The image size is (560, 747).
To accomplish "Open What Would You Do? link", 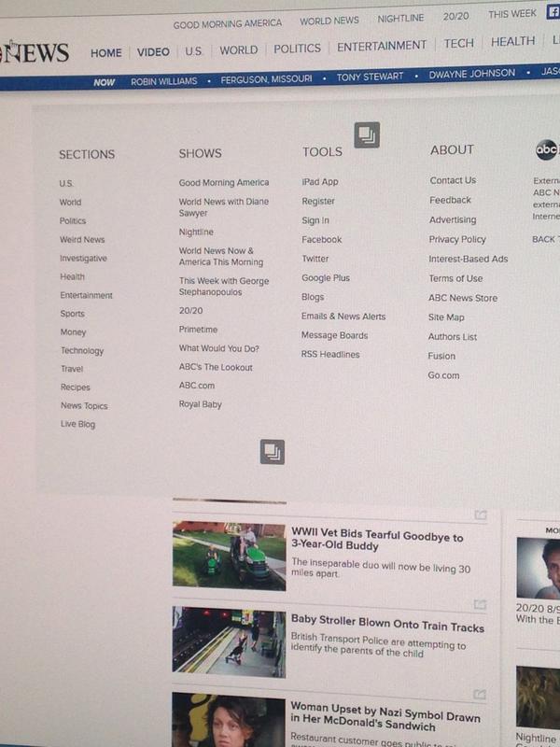I will pos(218,348).
